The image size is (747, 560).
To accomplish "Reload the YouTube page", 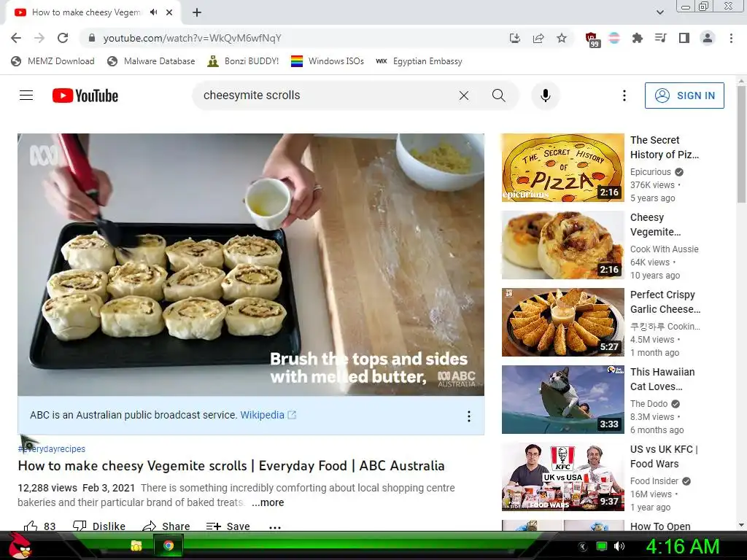I will click(x=63, y=38).
